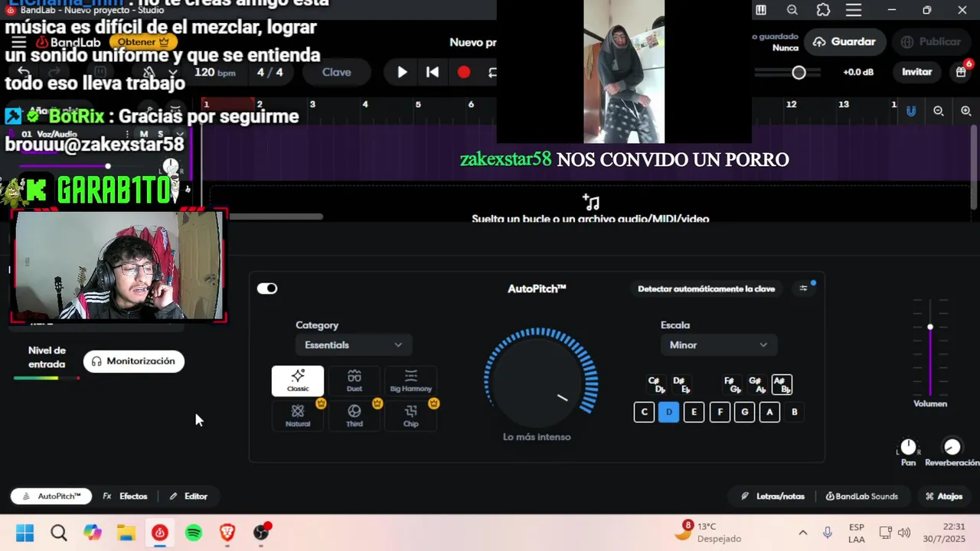Open BandLab Sounds library
This screenshot has width=980, height=551.
[x=861, y=496]
